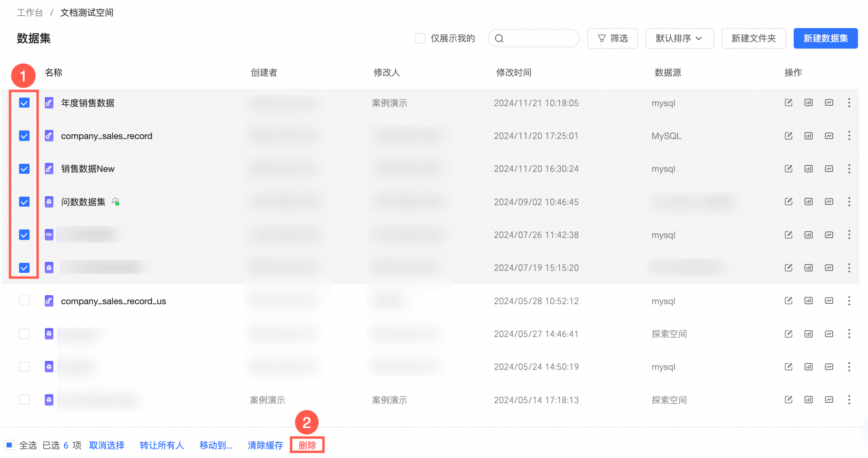The image size is (868, 458).
Task: Go to 工作台 in the breadcrumb
Action: click(x=30, y=13)
